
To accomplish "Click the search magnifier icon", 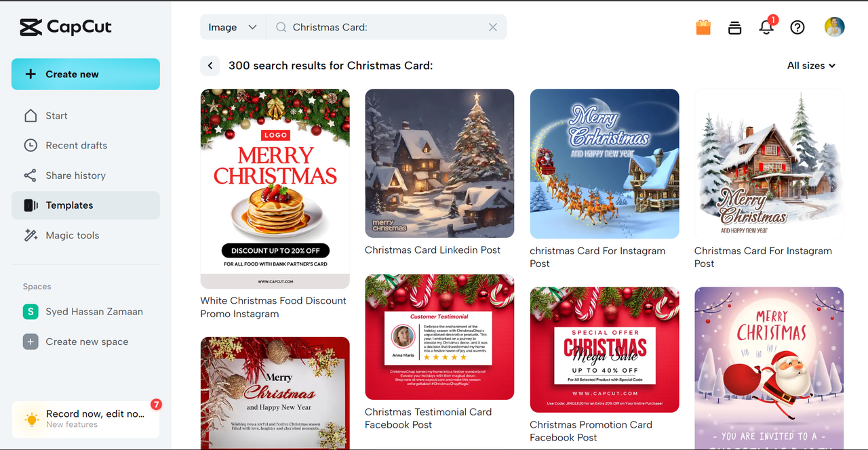I will coord(281,27).
